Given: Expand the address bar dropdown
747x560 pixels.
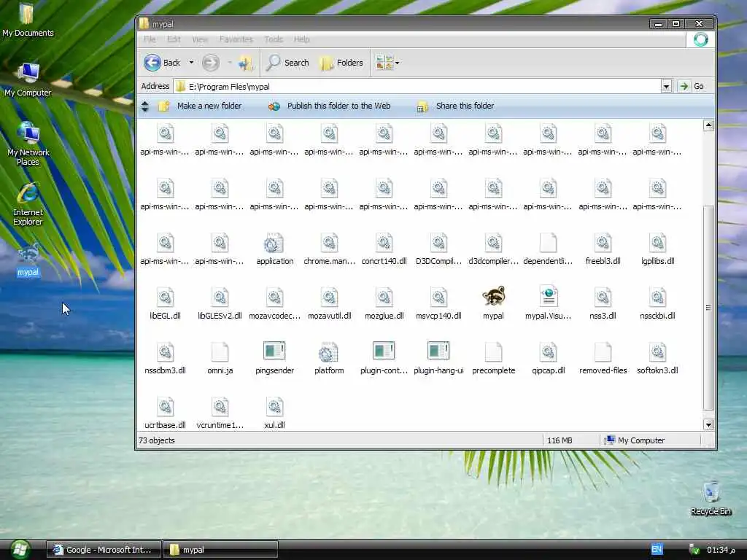Looking at the screenshot, I should point(666,87).
